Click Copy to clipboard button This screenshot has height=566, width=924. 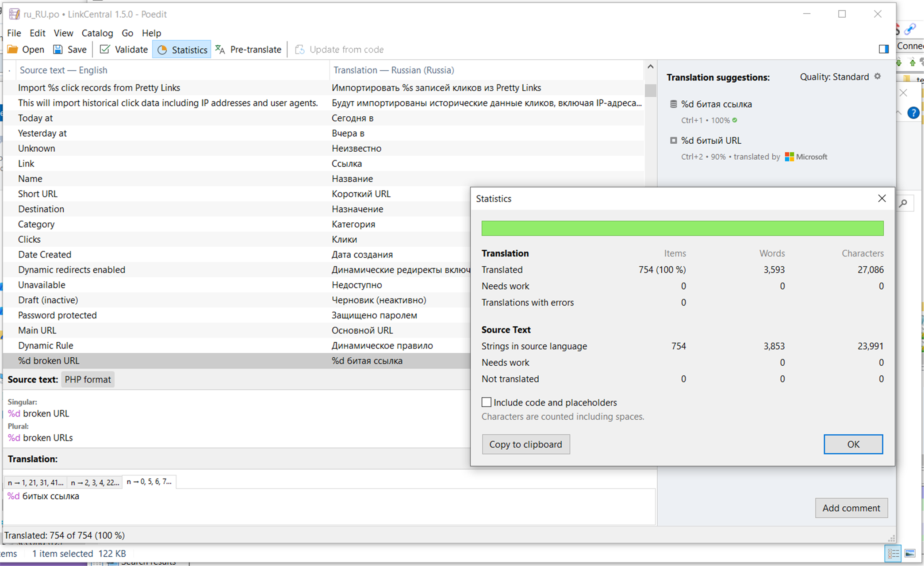click(525, 444)
